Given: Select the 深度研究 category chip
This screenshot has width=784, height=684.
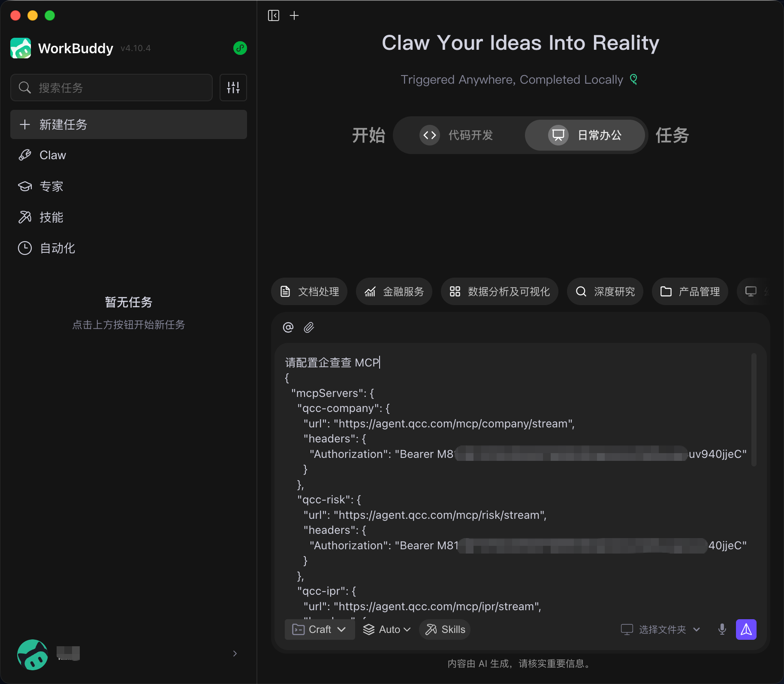Looking at the screenshot, I should [x=605, y=292].
